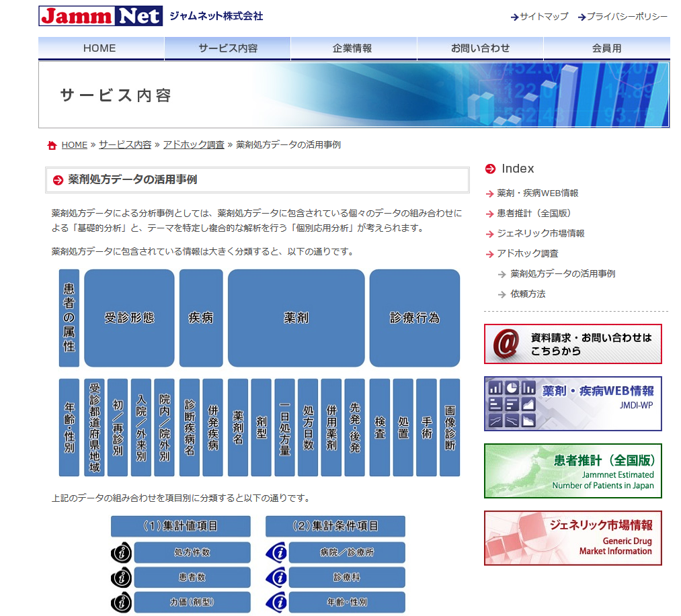Select 薬剤・疾病WEB情報 in the Index list

[537, 193]
